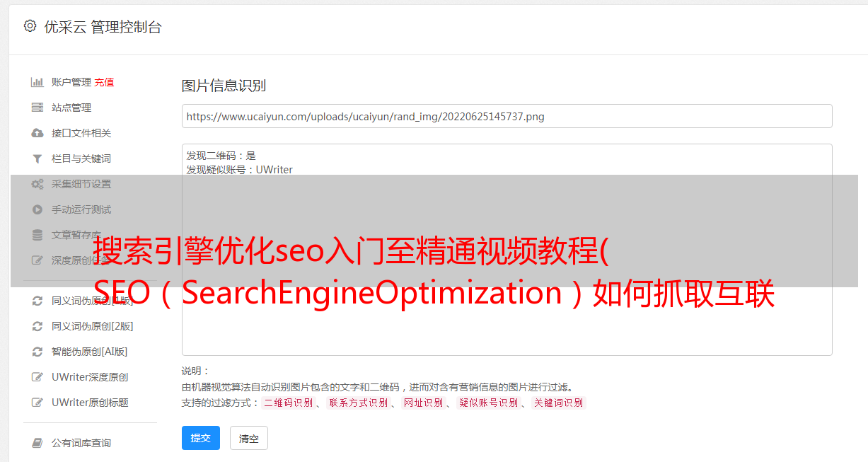Click the 关键词识别 tag
This screenshot has height=462, width=868.
click(559, 403)
